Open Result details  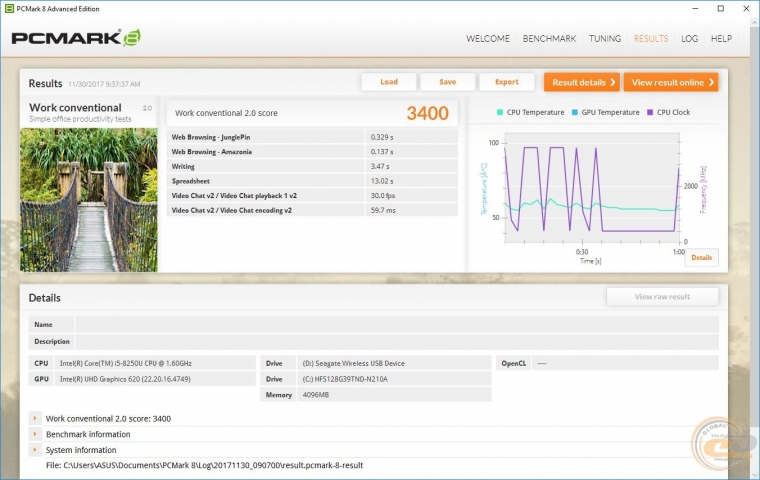581,82
